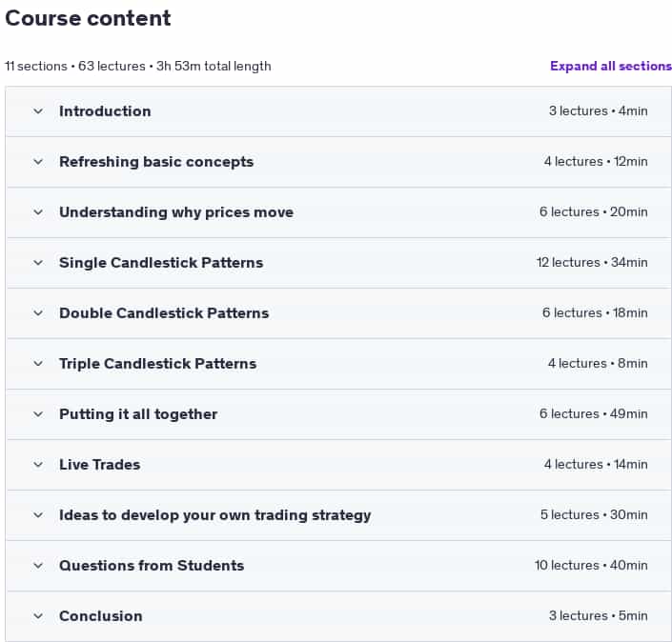Expand the Putting it all together chevron
Viewport: 672px width, 642px height.
(38, 414)
